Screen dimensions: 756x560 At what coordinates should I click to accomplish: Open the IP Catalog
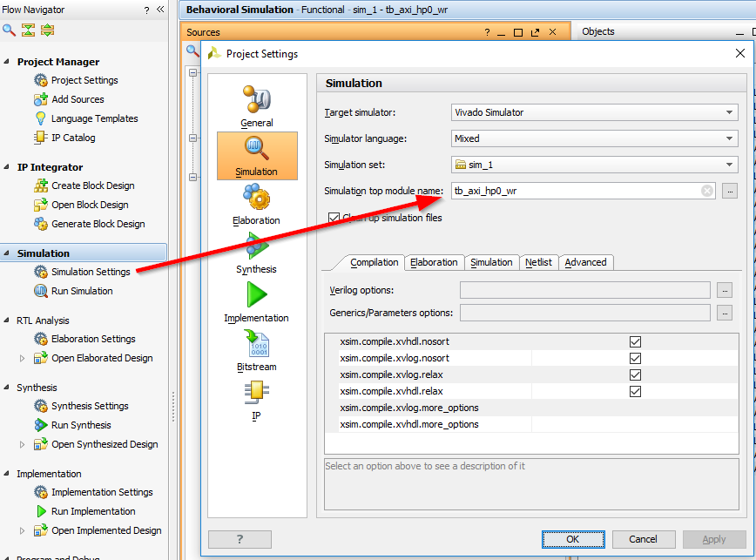[x=73, y=138]
